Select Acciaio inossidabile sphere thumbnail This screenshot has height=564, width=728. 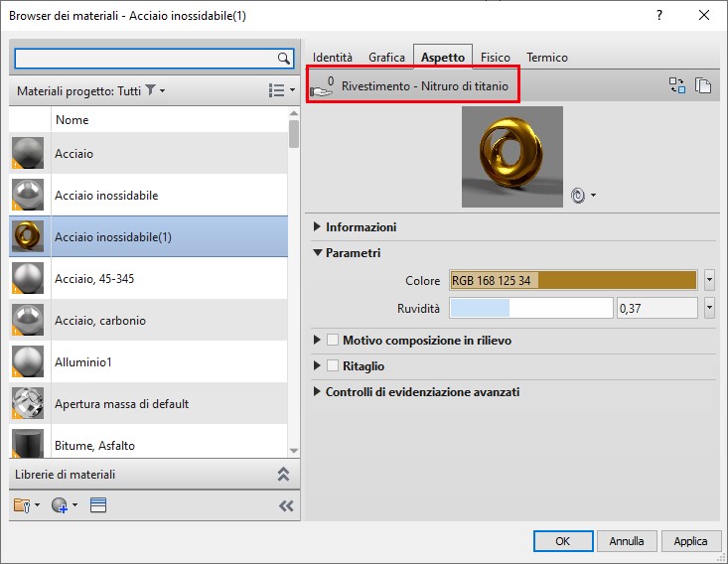click(x=28, y=195)
